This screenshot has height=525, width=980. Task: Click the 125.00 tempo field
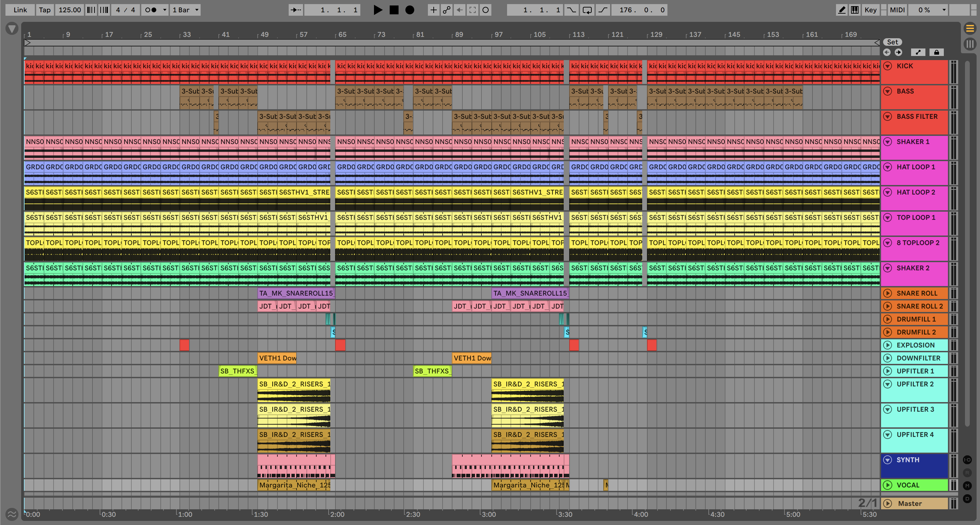pos(70,10)
